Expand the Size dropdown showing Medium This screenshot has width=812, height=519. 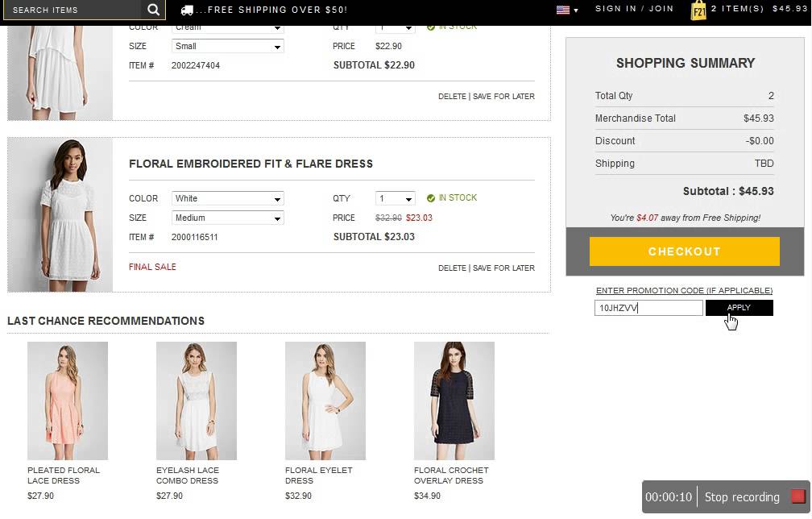click(x=228, y=218)
